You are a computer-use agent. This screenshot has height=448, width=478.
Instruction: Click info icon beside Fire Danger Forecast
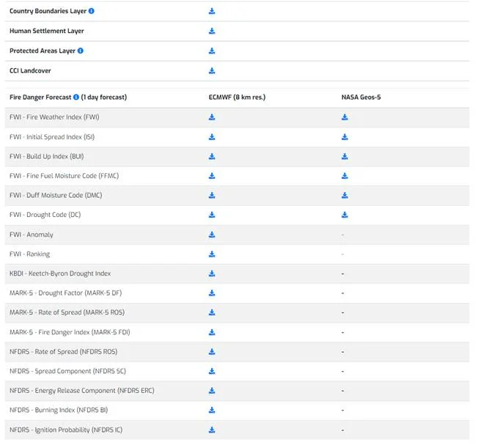pos(76,97)
